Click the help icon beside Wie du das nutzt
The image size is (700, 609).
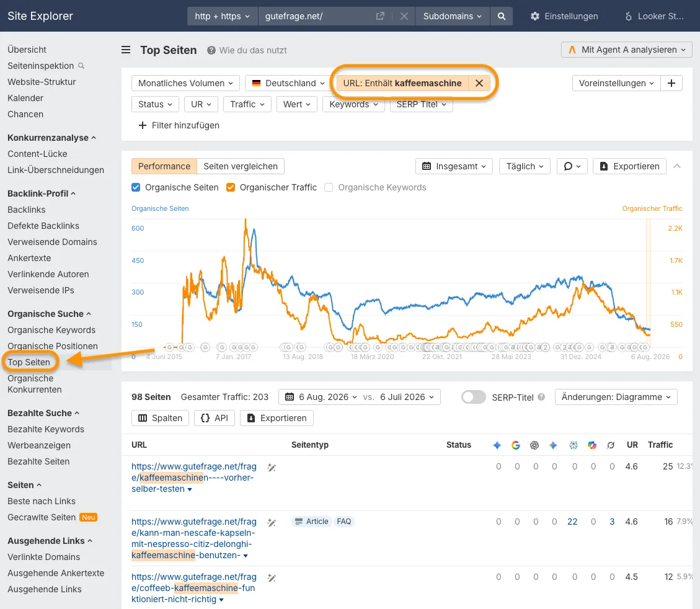tap(211, 50)
